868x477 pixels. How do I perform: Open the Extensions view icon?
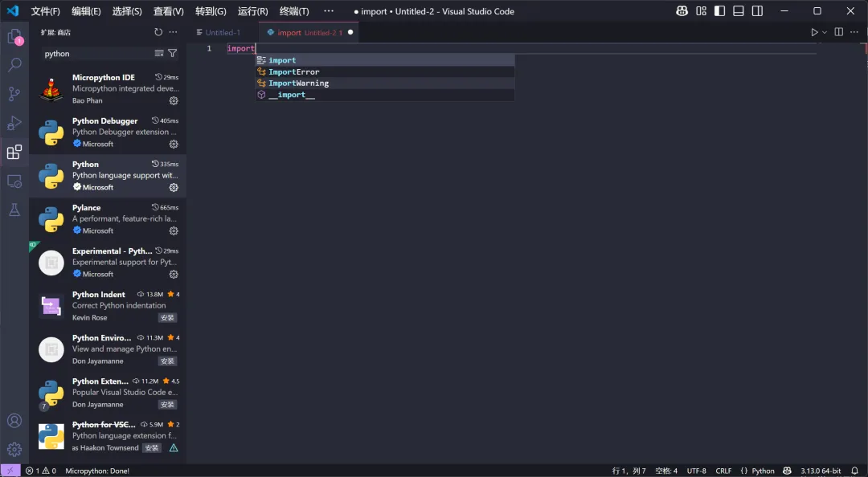tap(14, 152)
